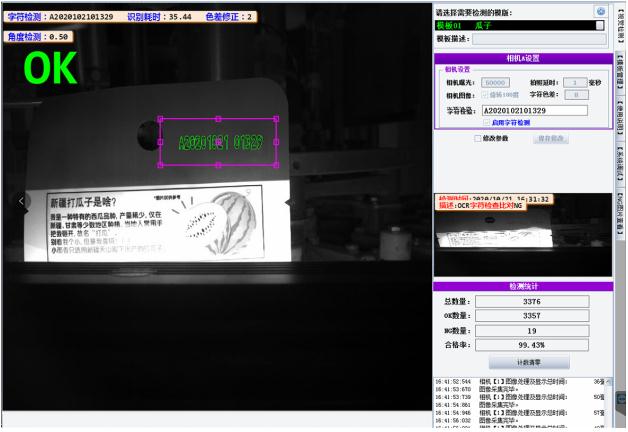Click the left-middle handle of the magenta ROI box
Image resolution: width=628 pixels, height=432 pixels.
(160, 142)
